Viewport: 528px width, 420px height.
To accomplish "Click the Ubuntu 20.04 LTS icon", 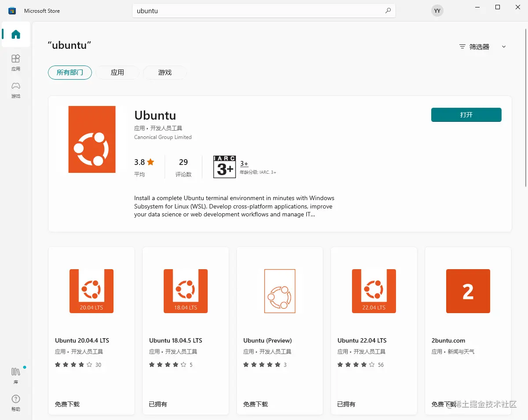I will [x=92, y=291].
